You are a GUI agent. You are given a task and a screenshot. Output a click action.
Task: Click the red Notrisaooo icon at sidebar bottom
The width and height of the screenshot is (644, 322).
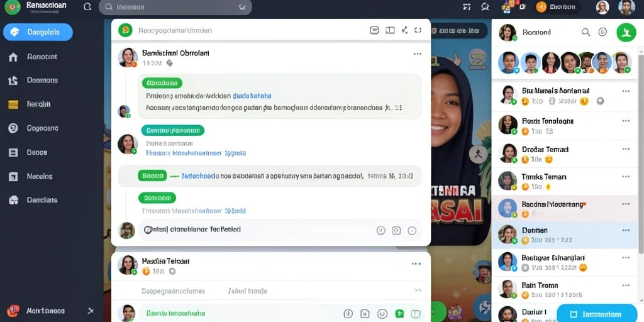click(13, 311)
